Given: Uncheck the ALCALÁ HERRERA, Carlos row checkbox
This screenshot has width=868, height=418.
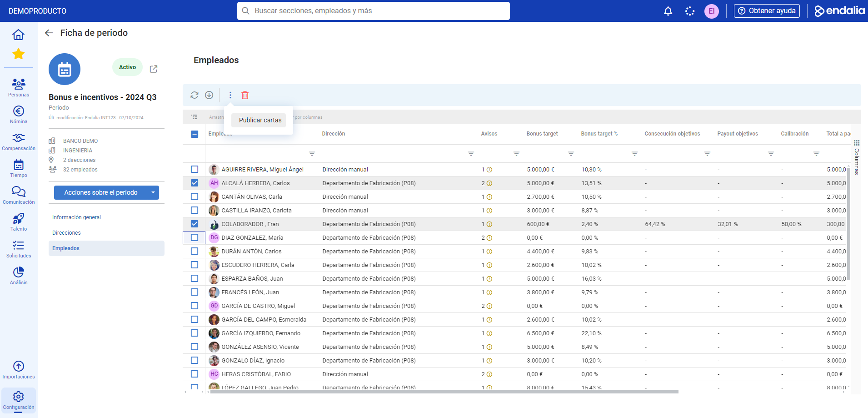Looking at the screenshot, I should click(195, 183).
